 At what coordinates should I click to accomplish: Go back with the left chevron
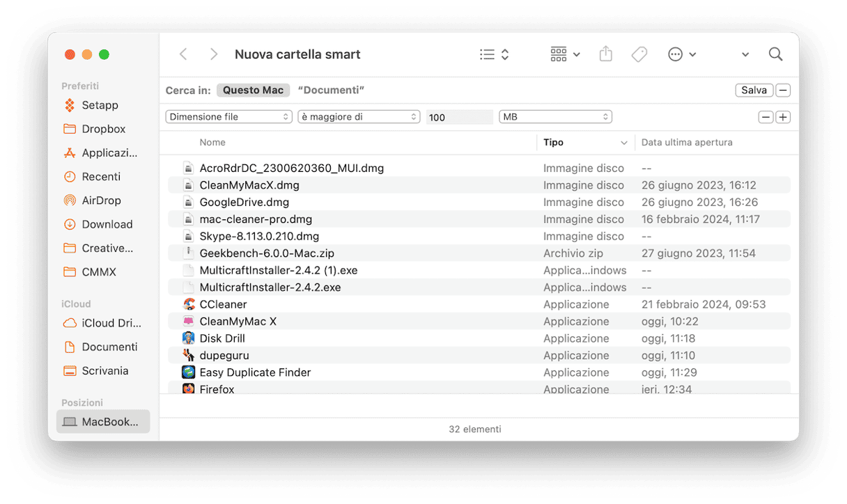183,54
